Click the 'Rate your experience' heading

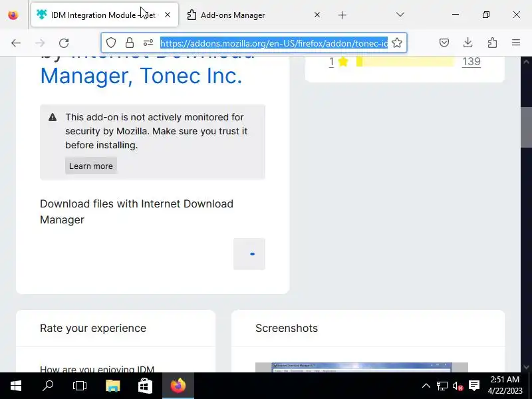(x=93, y=328)
